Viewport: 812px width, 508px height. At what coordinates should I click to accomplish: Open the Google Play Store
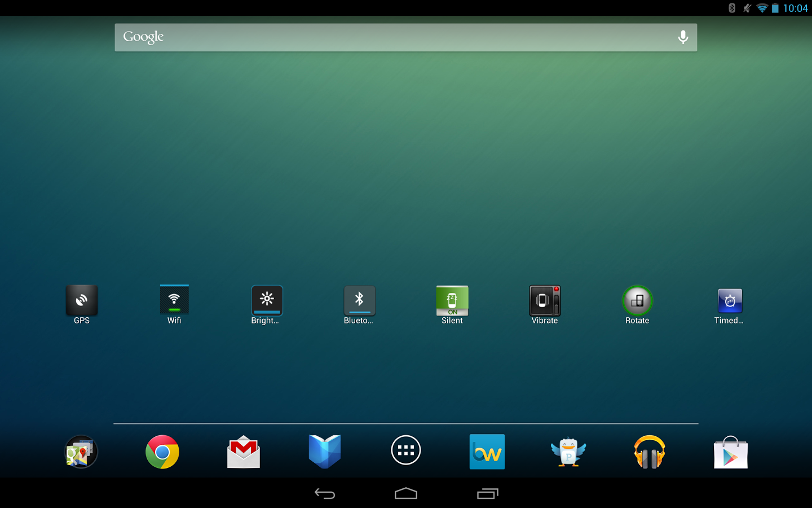[x=731, y=452]
